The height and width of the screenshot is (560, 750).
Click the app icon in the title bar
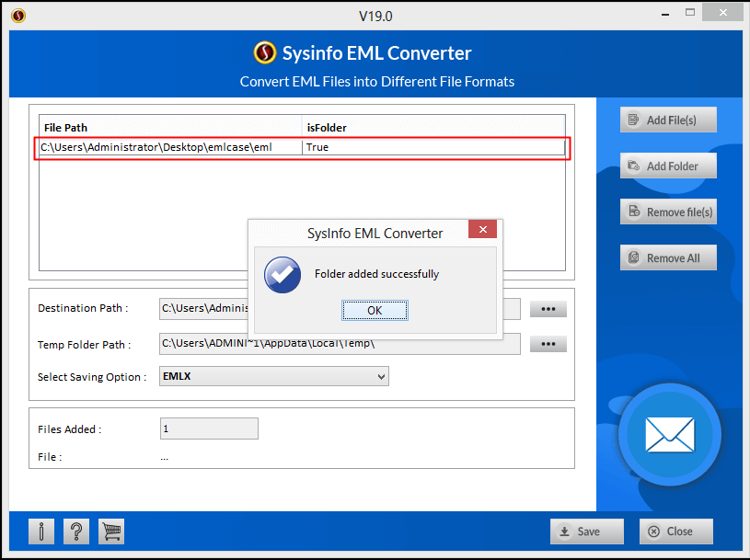(18, 15)
